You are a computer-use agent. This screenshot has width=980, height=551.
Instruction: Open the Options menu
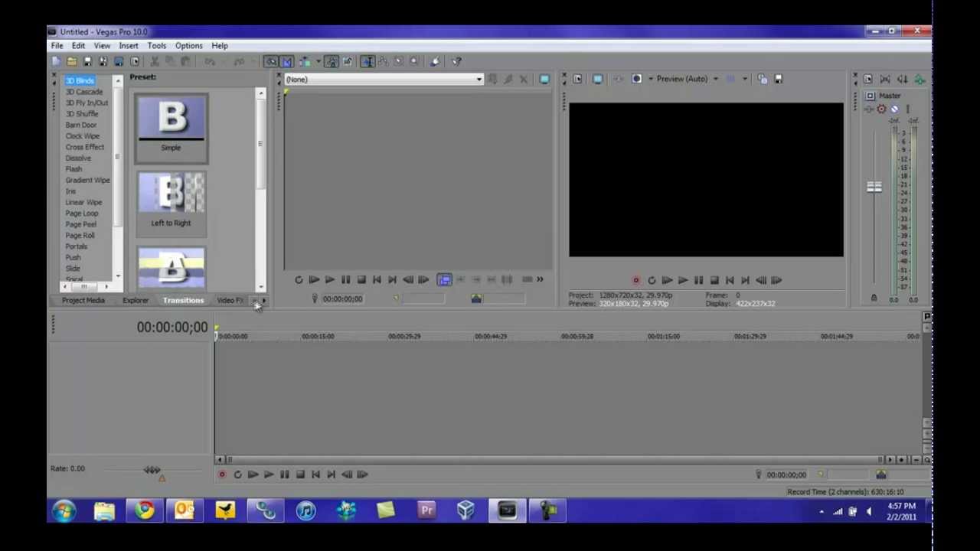coord(189,46)
